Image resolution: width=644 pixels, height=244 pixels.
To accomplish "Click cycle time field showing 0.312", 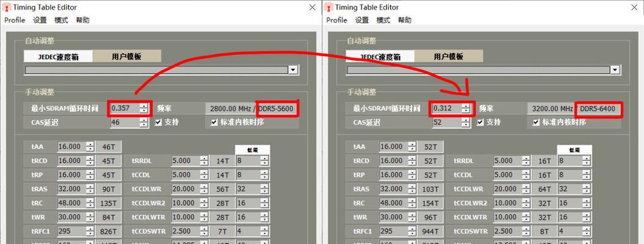I will tap(447, 108).
